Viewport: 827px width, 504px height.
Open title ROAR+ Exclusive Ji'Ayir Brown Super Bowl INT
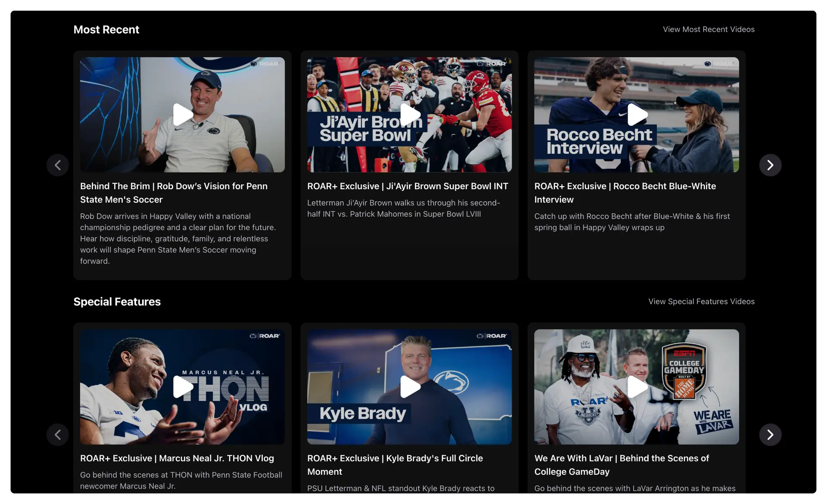point(407,186)
